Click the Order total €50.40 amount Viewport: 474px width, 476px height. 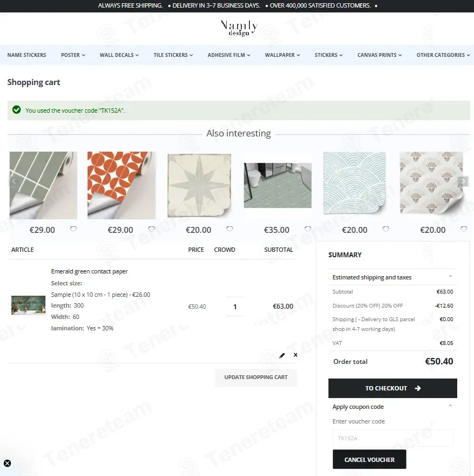pyautogui.click(x=439, y=361)
